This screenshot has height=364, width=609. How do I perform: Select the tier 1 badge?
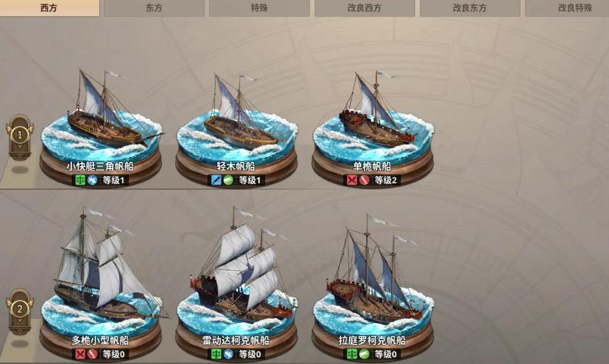[20, 136]
